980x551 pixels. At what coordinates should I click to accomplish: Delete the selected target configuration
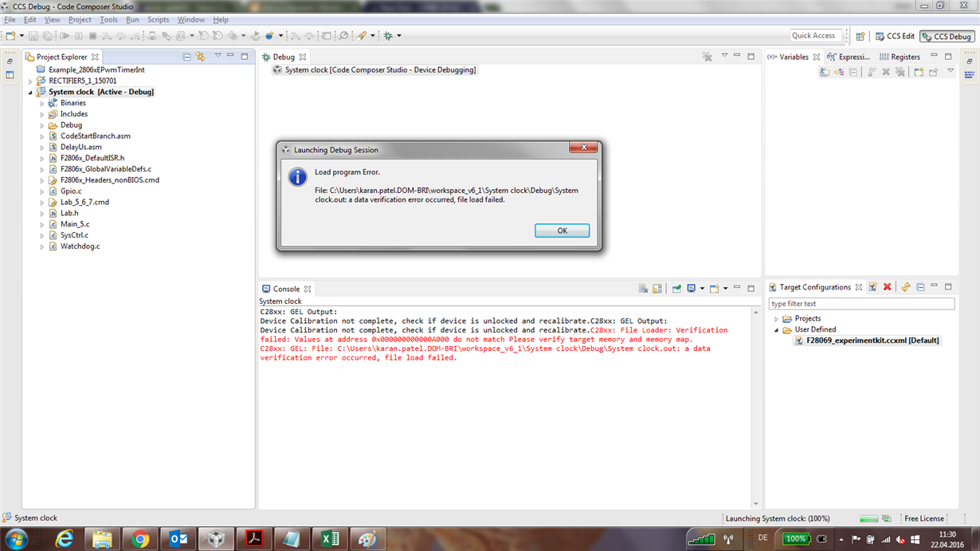(x=887, y=287)
